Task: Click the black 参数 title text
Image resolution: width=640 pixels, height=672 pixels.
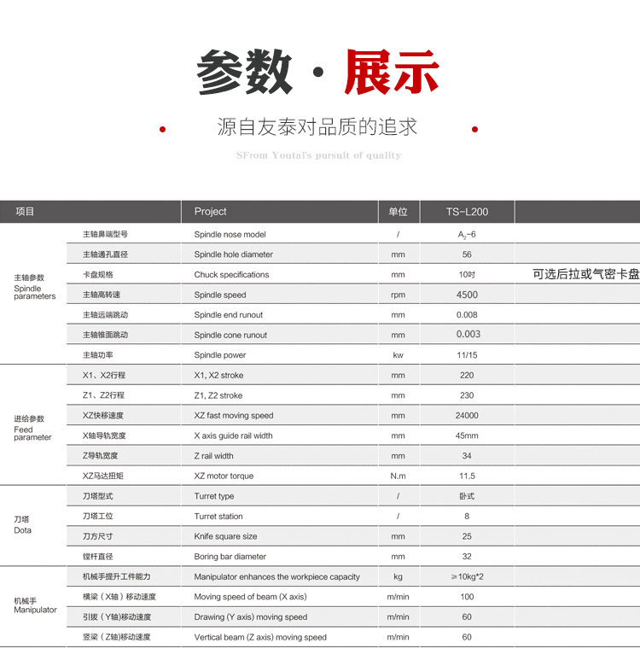Action: click(x=245, y=73)
